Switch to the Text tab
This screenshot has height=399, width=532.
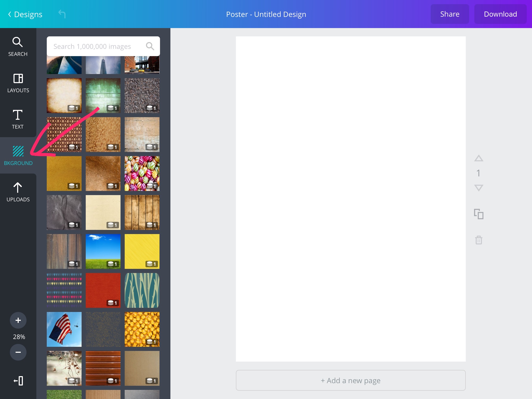pyautogui.click(x=18, y=119)
